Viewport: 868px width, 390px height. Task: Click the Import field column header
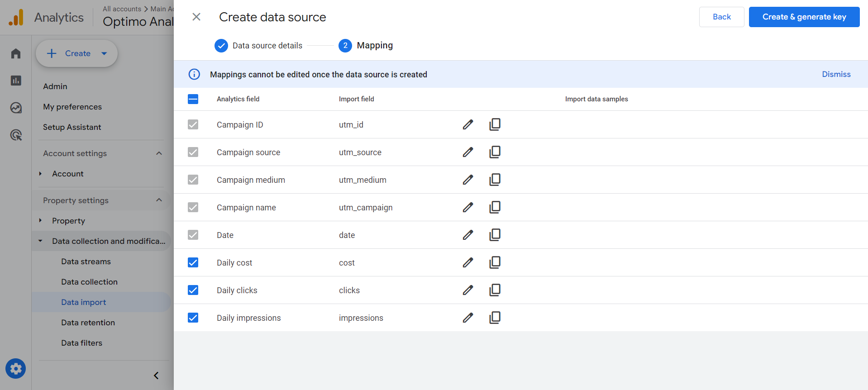coord(357,99)
